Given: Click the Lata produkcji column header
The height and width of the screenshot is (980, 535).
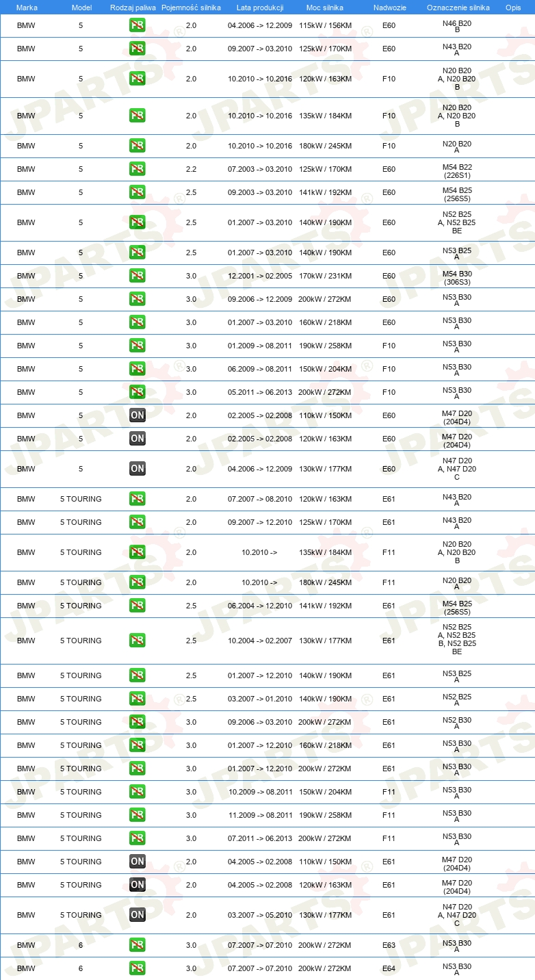Looking at the screenshot, I should tap(260, 8).
